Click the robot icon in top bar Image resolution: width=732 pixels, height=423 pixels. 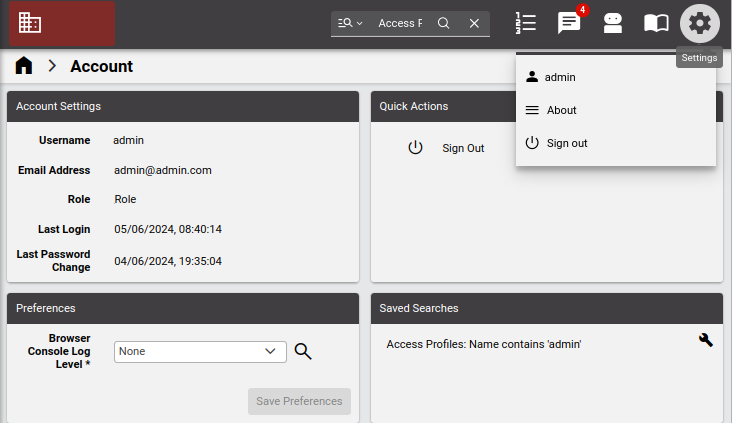pos(613,23)
